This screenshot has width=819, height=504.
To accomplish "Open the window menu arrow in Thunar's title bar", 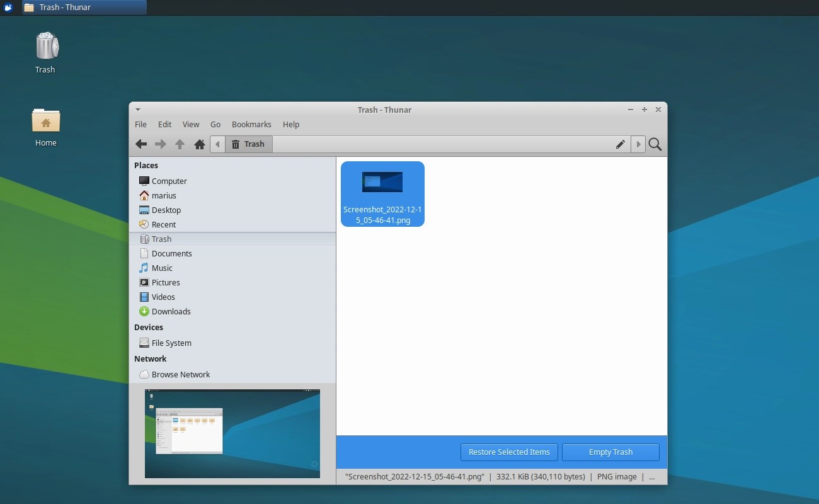I will pyautogui.click(x=138, y=110).
